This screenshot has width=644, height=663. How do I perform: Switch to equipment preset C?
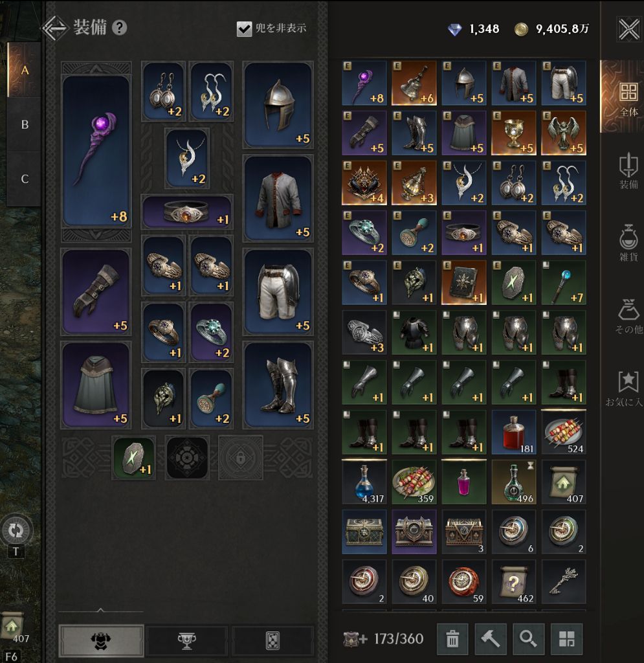coord(25,179)
